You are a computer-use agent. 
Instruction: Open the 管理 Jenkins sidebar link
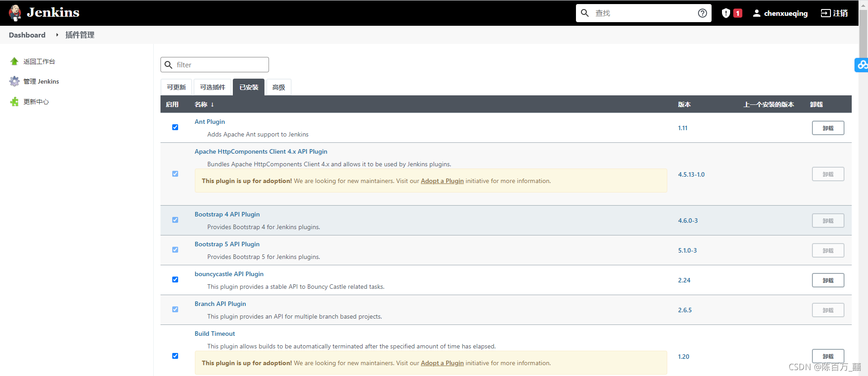(41, 81)
